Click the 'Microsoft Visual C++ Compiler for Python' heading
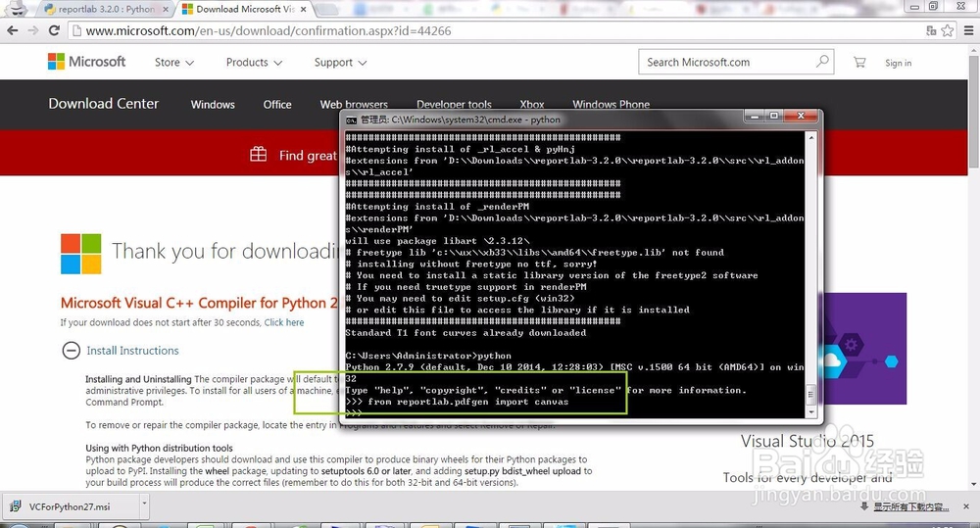This screenshot has height=528, width=980. click(x=199, y=303)
